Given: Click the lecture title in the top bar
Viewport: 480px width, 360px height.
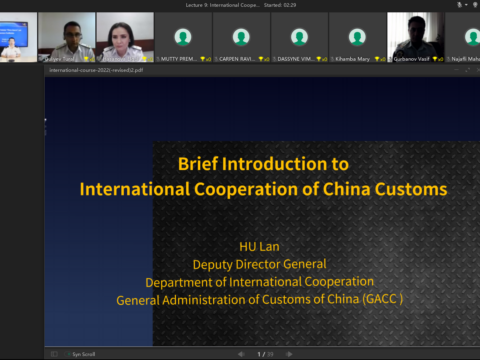Looking at the screenshot, I should (x=222, y=5).
